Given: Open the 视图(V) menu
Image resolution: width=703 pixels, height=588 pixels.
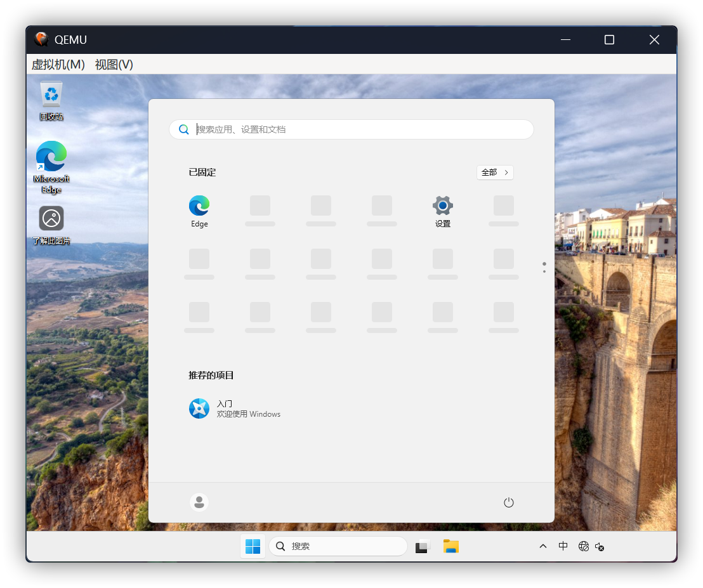Looking at the screenshot, I should pos(114,65).
